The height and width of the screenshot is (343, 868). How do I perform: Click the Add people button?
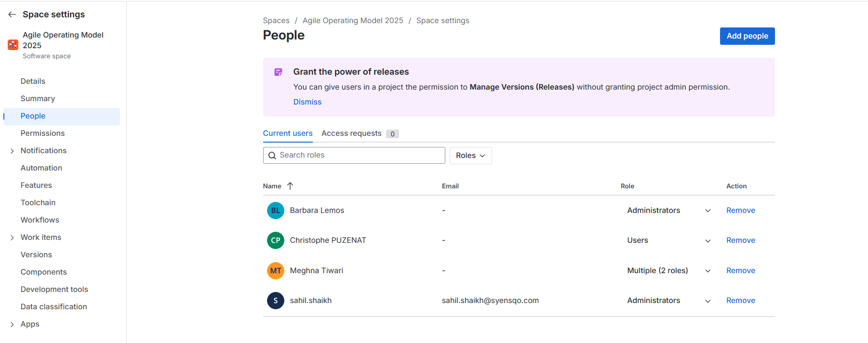[x=747, y=36]
